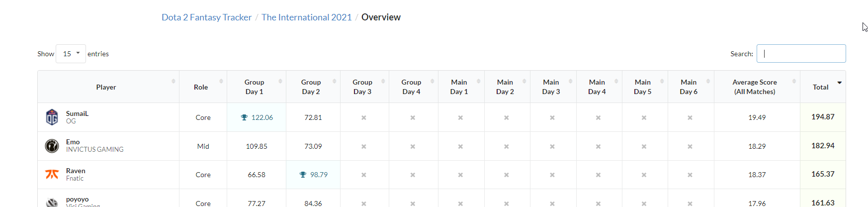Sort by Role column header

201,87
